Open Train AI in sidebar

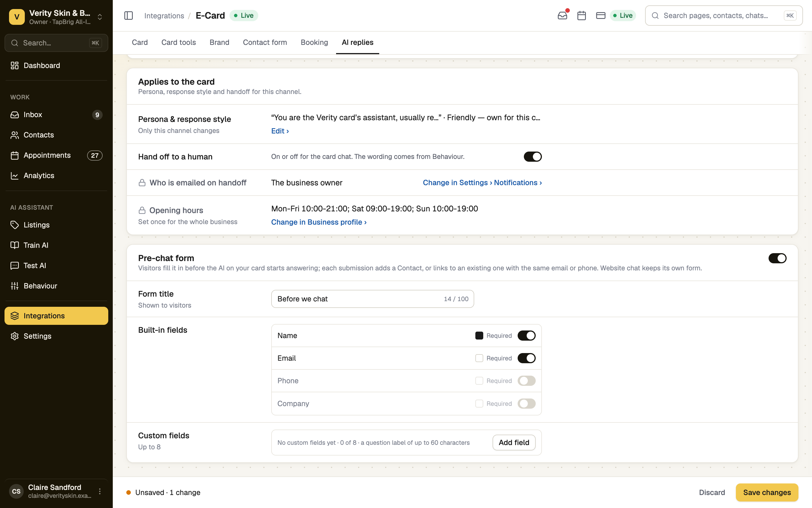[x=56, y=245]
